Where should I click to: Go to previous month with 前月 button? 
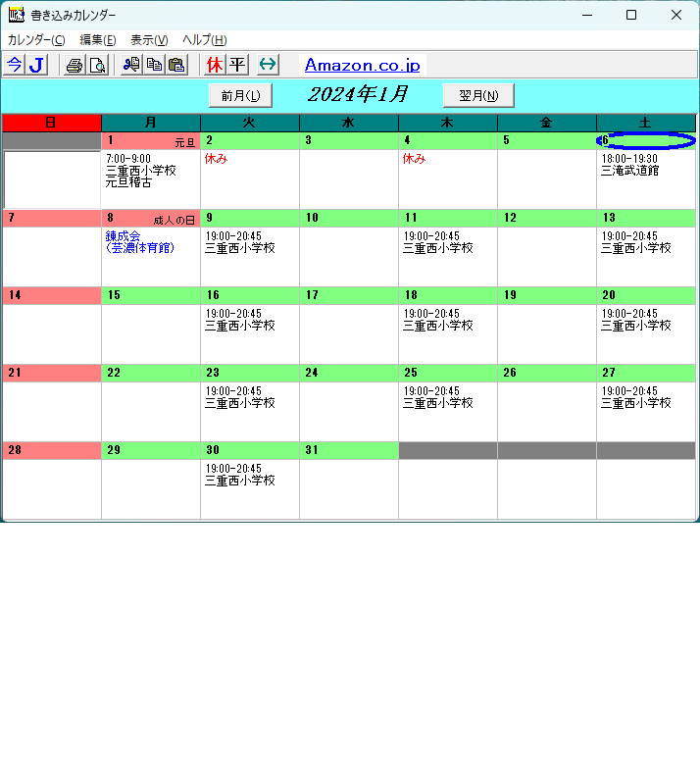click(x=240, y=95)
